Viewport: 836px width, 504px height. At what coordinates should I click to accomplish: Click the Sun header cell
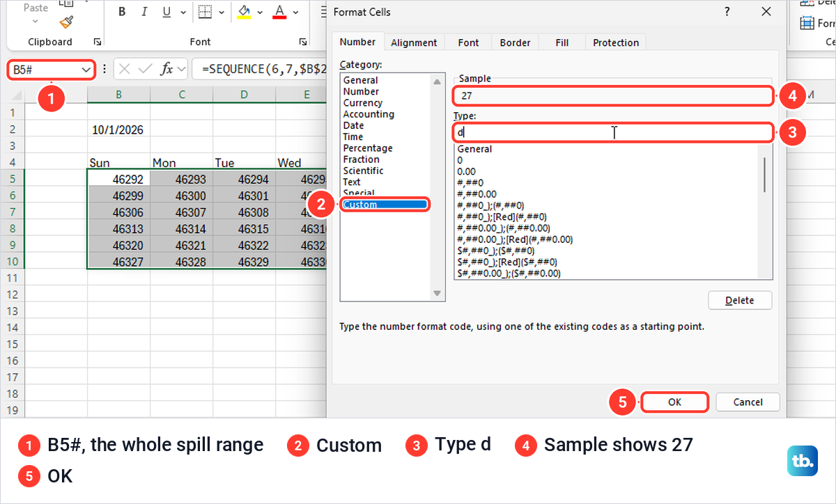[x=118, y=163]
